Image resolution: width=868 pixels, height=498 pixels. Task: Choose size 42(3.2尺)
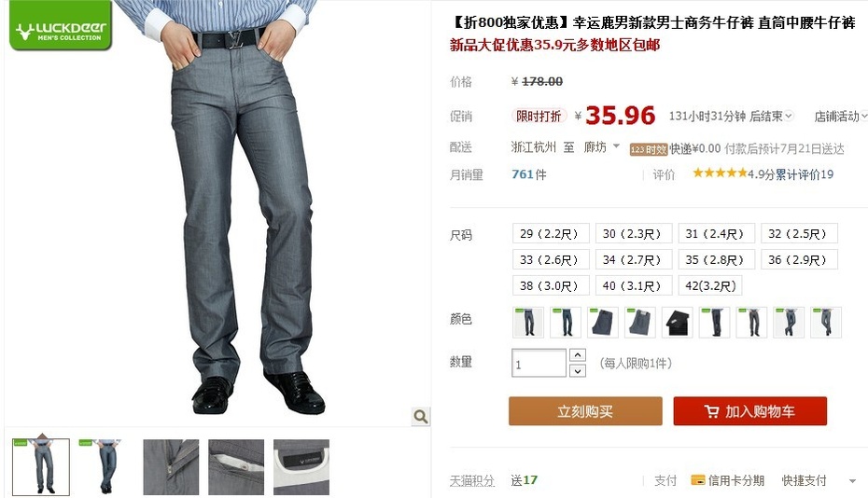coord(710,285)
